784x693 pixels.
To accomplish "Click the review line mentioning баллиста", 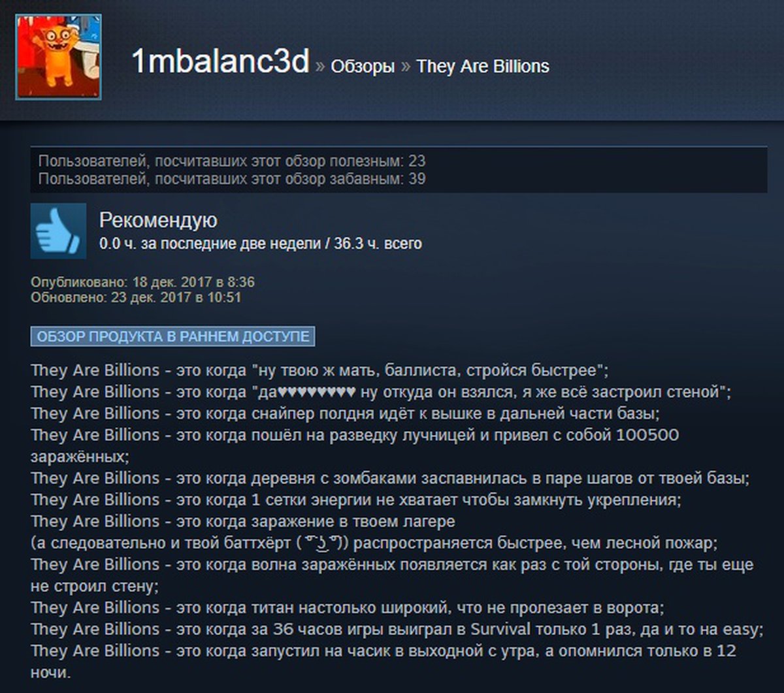I will pos(320,370).
